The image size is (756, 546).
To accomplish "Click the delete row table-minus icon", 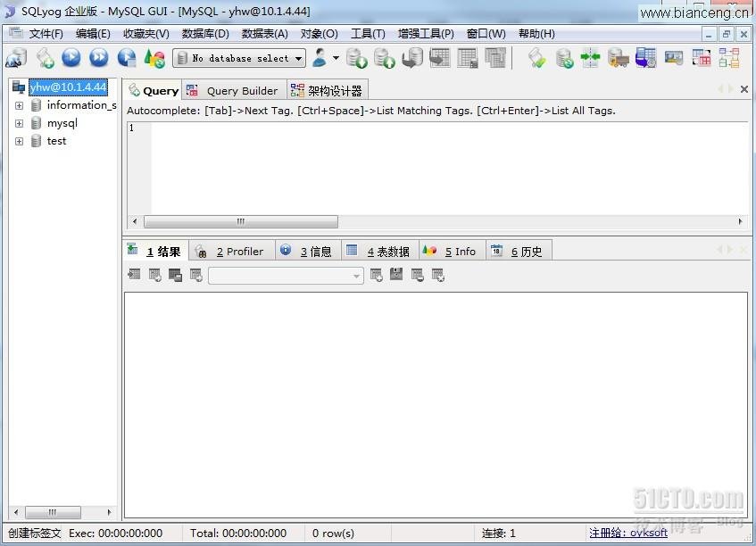I will [x=418, y=275].
